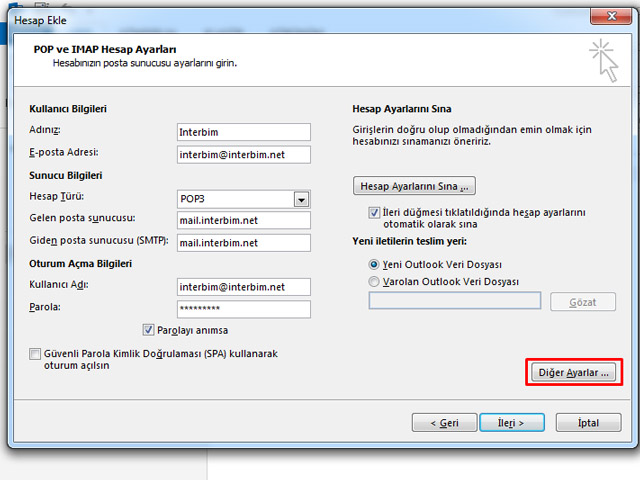Click the Gelen posta sunucusu field
640x480 pixels.
click(x=243, y=220)
